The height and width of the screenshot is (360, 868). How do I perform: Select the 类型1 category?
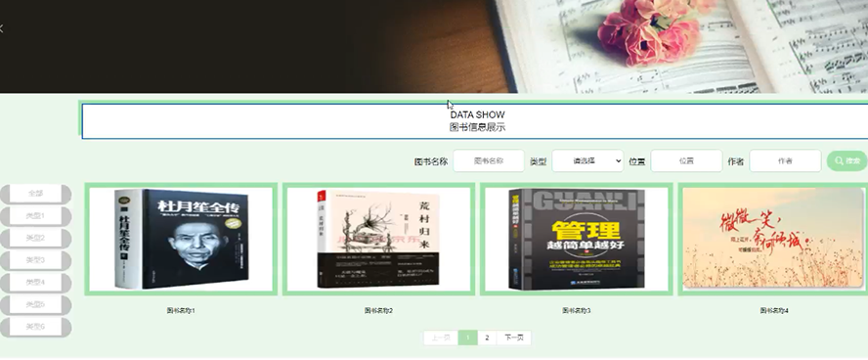click(x=35, y=216)
